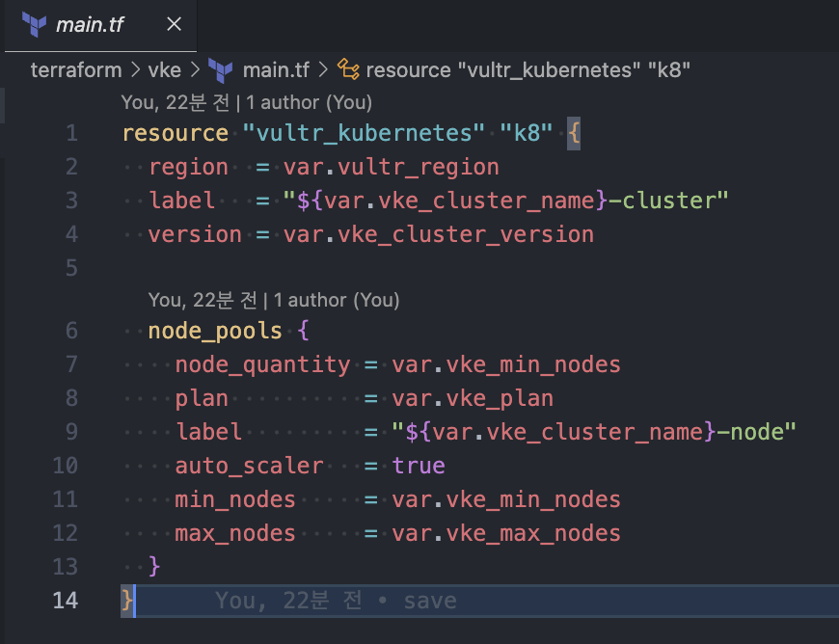This screenshot has height=644, width=839.
Task: Click var.vke_min_nodes on line 11
Action: tap(506, 499)
